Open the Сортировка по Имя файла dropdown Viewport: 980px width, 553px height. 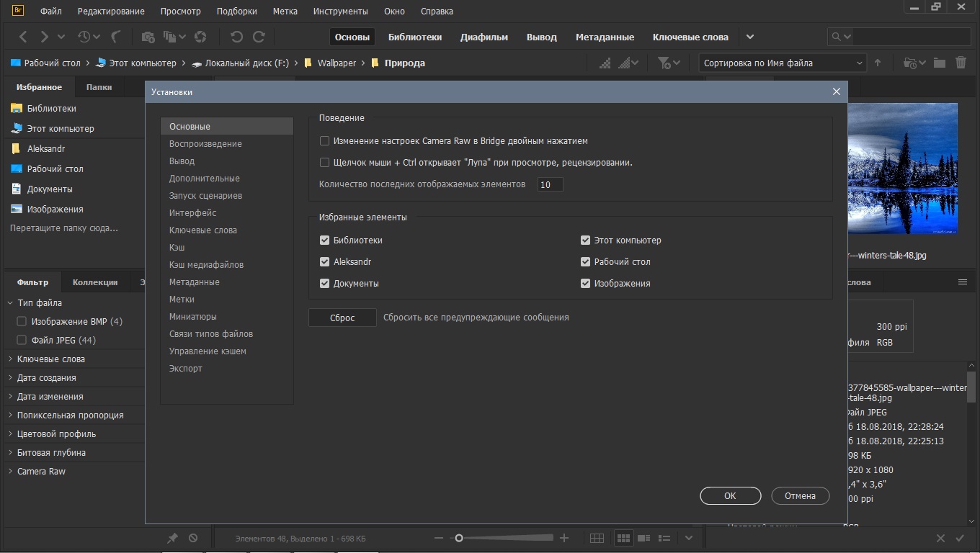[x=783, y=63]
